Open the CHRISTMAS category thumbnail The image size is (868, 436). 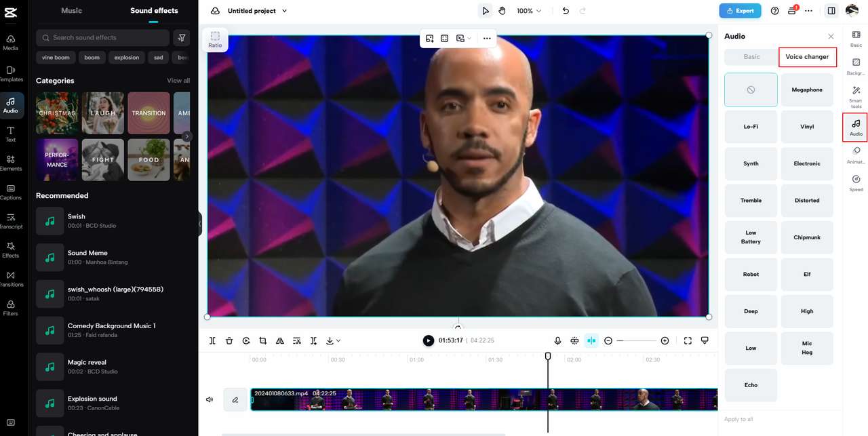click(57, 113)
